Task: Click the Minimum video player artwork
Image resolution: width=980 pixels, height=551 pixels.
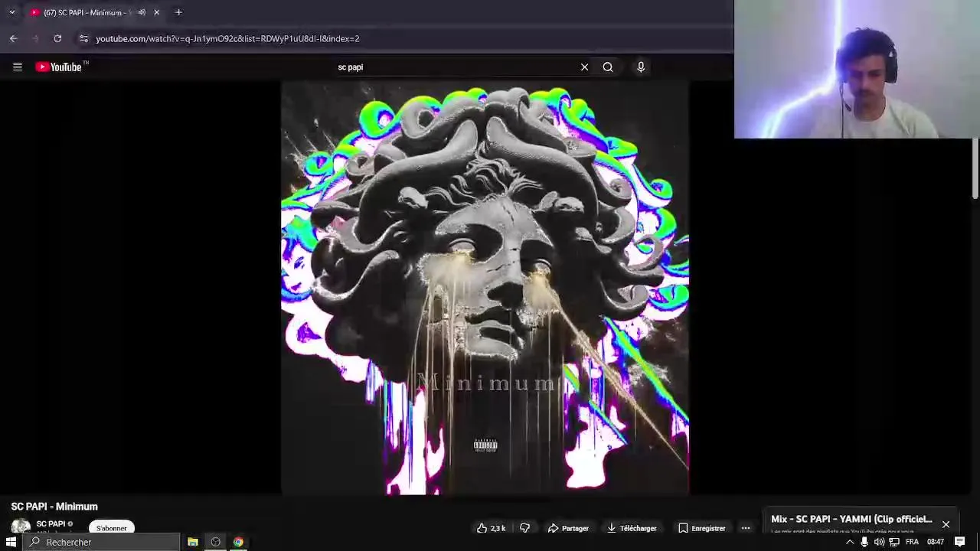Action: pos(485,288)
